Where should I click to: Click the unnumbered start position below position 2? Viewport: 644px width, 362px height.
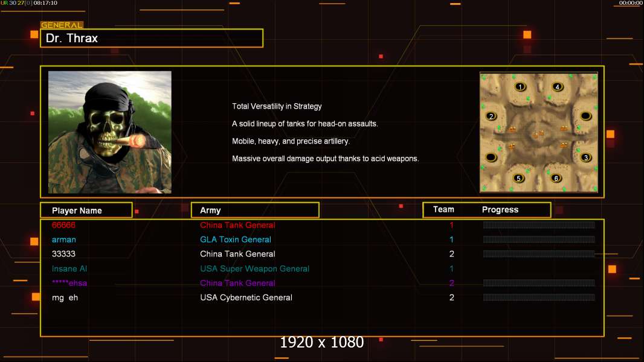pos(491,157)
